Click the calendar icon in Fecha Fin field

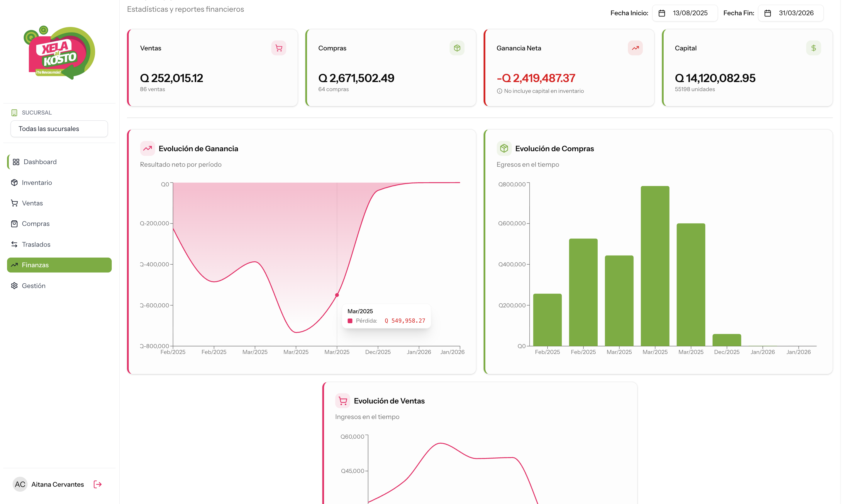click(767, 13)
